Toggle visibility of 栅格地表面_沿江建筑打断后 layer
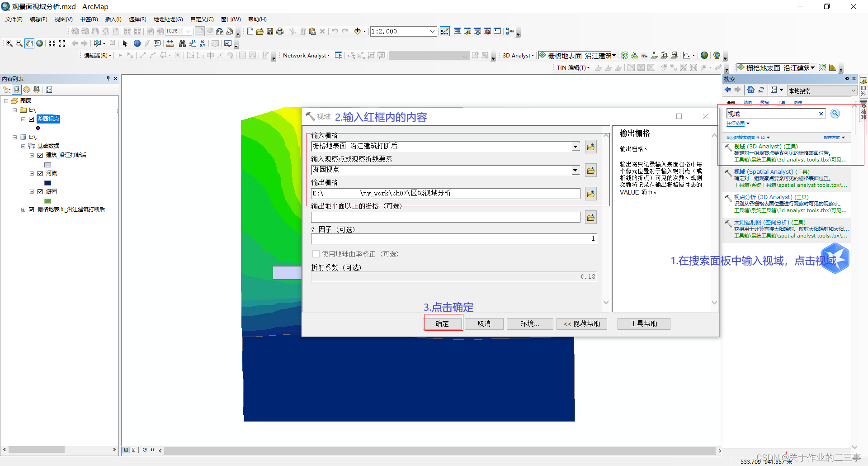Image resolution: width=868 pixels, height=466 pixels. 32,209
